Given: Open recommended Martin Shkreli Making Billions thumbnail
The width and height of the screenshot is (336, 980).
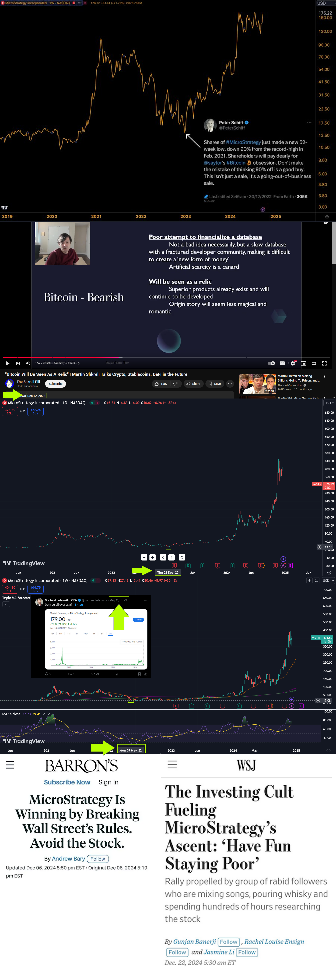Looking at the screenshot, I should tap(258, 384).
